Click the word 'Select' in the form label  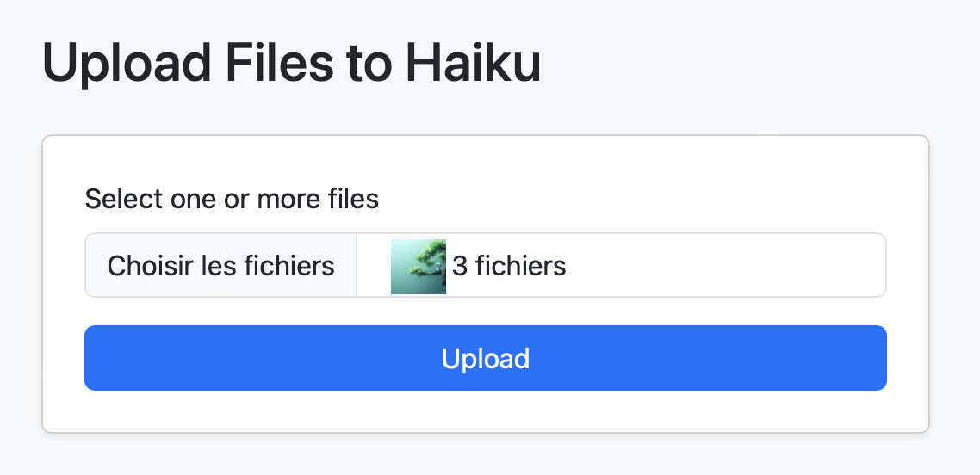coord(118,199)
